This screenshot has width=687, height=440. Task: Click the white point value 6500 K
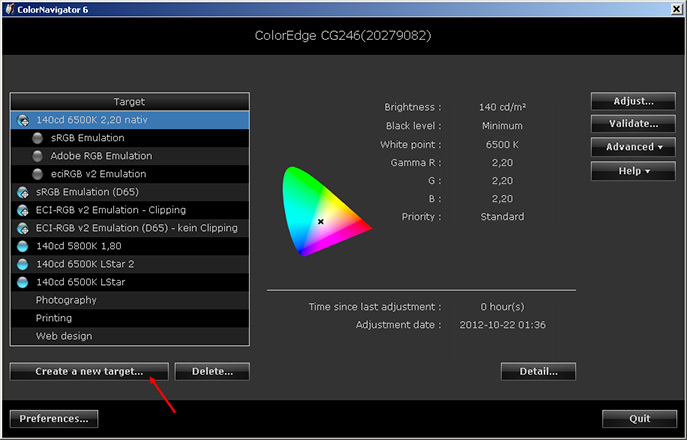tap(502, 145)
